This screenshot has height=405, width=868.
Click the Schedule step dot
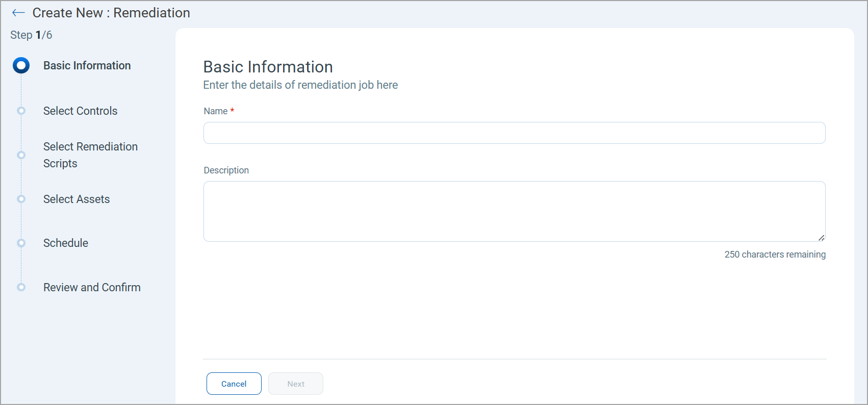point(21,243)
